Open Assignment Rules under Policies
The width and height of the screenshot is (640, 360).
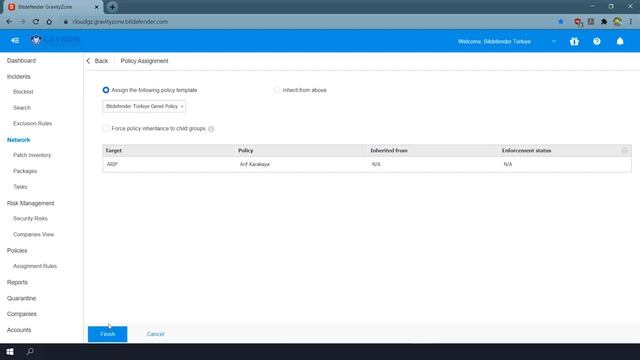point(35,266)
